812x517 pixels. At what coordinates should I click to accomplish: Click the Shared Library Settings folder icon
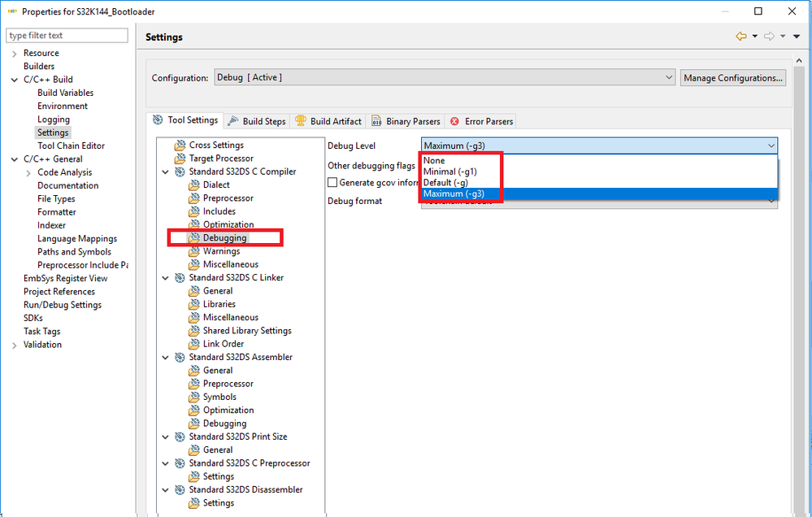click(193, 331)
